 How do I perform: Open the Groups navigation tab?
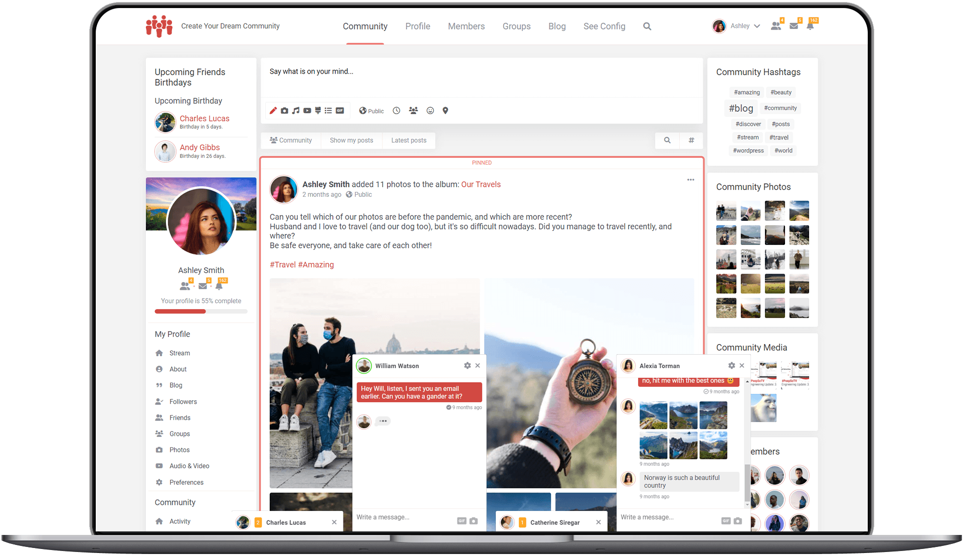coord(516,27)
